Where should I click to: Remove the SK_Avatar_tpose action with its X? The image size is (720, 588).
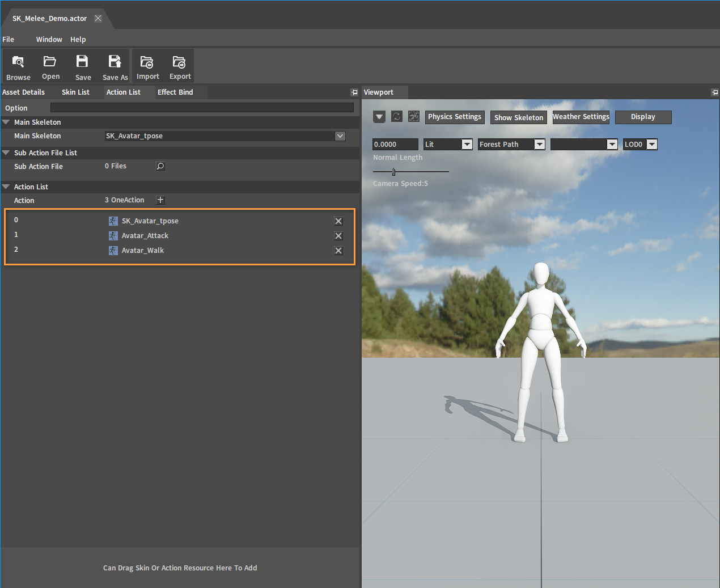click(338, 221)
